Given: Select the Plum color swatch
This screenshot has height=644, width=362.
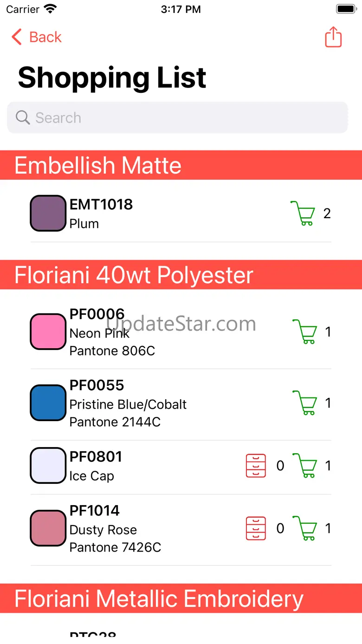Looking at the screenshot, I should 48,214.
